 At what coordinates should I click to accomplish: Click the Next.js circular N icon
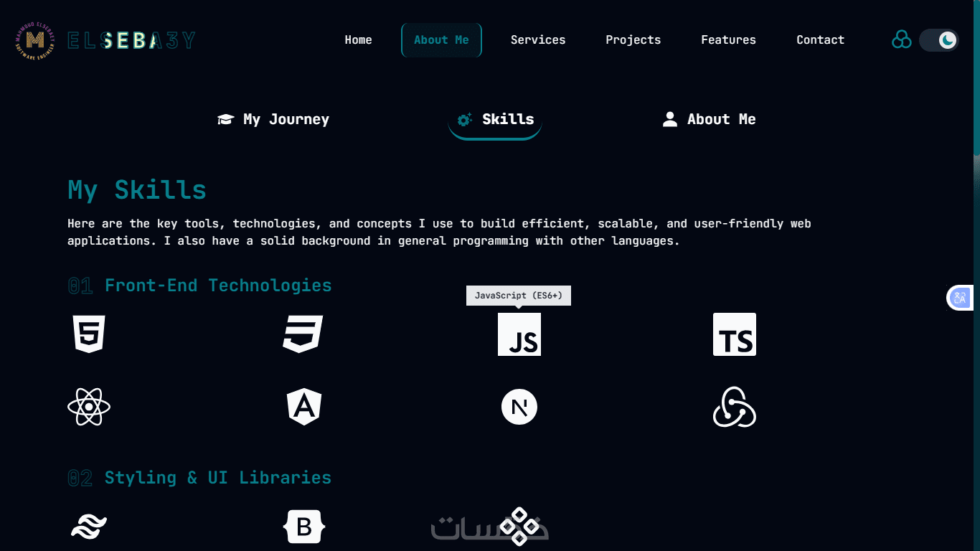[519, 408]
